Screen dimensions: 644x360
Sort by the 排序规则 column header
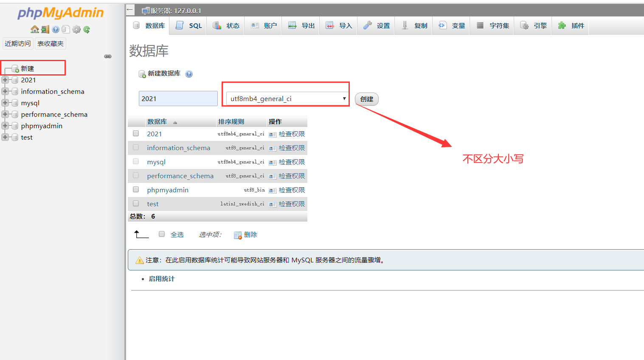[x=231, y=122]
